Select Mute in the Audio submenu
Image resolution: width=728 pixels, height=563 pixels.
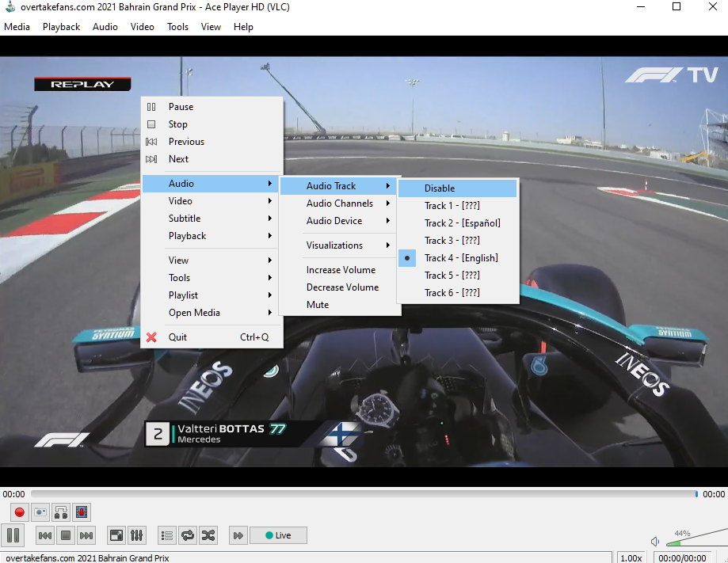pyautogui.click(x=338, y=305)
